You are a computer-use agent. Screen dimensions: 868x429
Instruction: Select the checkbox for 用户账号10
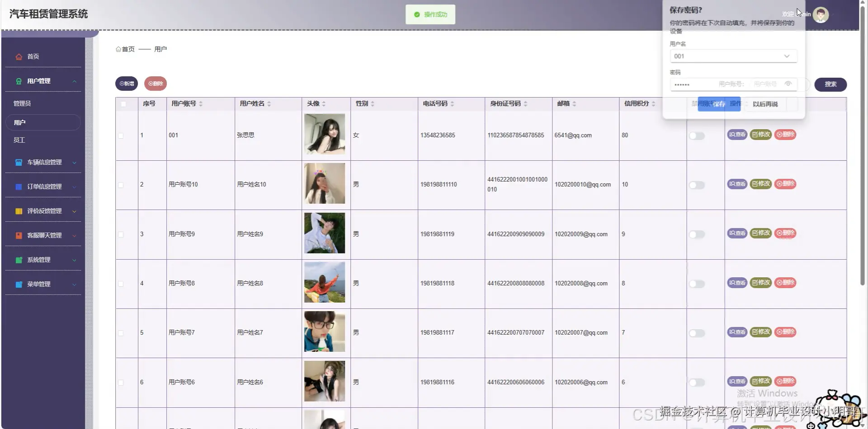click(121, 185)
